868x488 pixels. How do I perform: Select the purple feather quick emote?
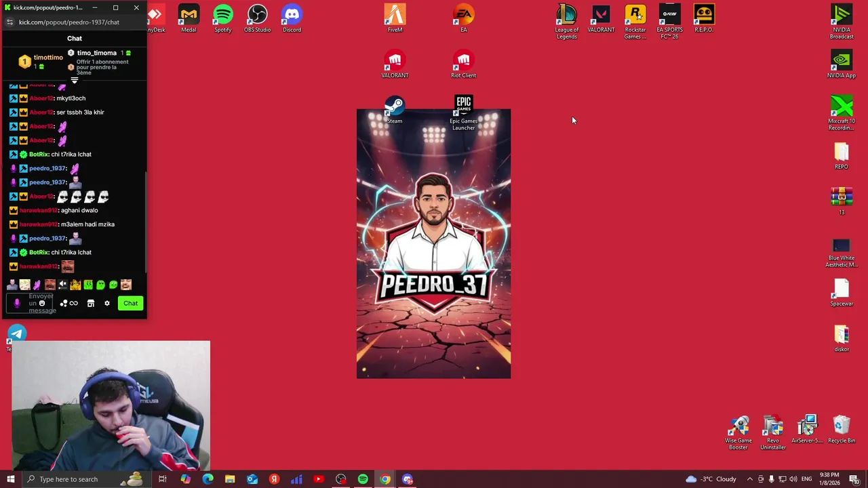click(37, 285)
